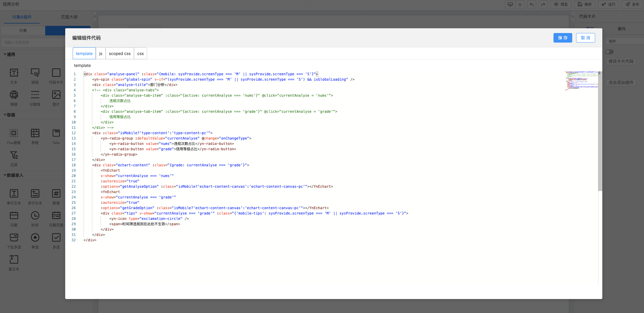The height and width of the screenshot is (313, 644).
Task: Add the 单选 radio component
Action: [35, 241]
